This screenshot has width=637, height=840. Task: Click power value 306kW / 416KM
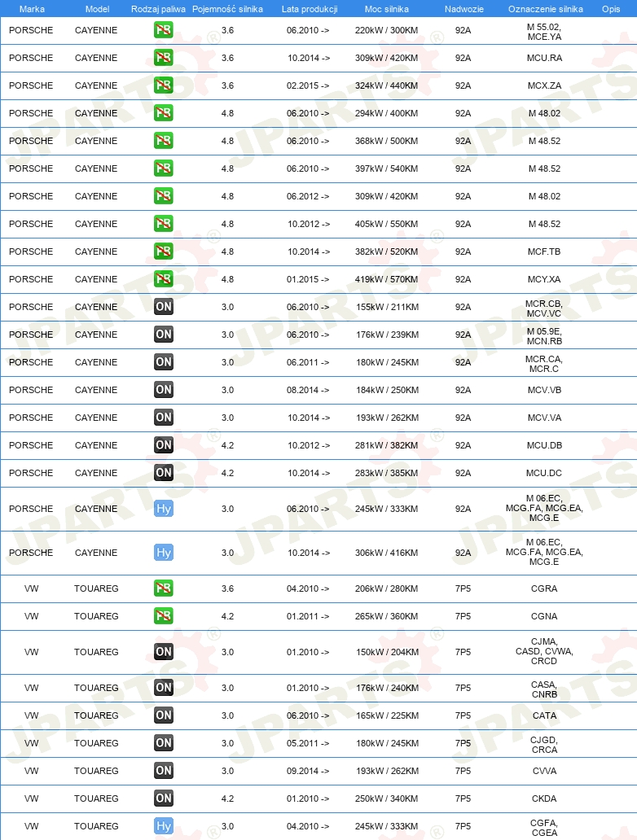pos(386,553)
